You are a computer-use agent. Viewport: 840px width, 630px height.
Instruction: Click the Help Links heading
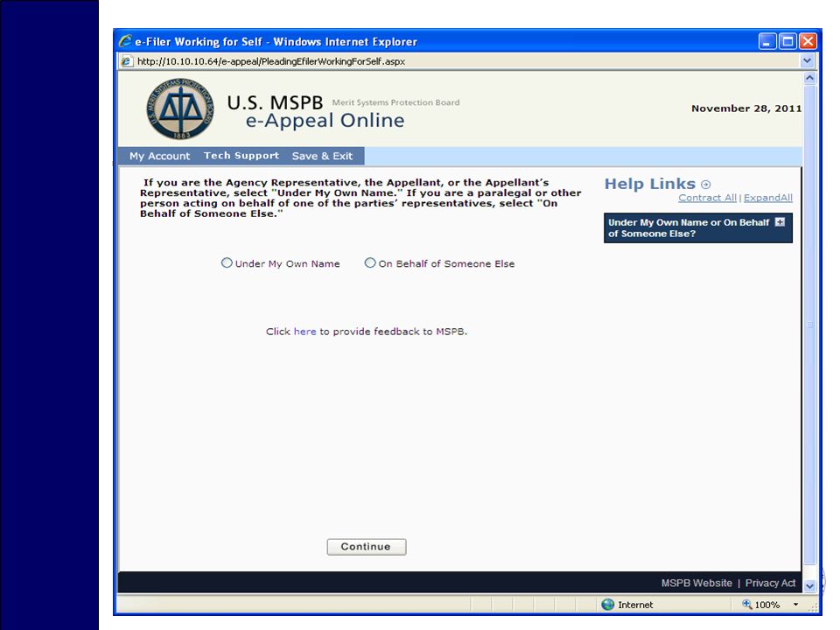[x=650, y=184]
